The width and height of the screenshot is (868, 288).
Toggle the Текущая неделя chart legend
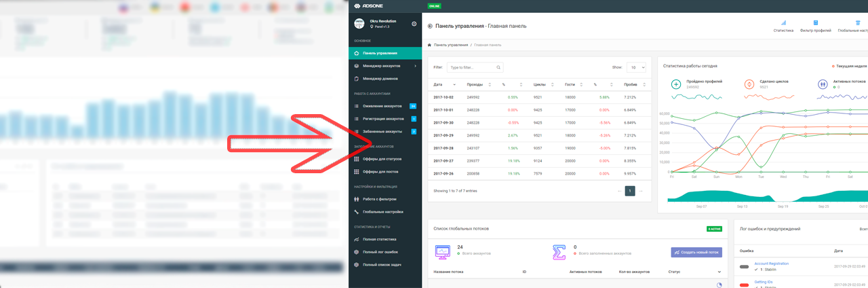coord(850,67)
